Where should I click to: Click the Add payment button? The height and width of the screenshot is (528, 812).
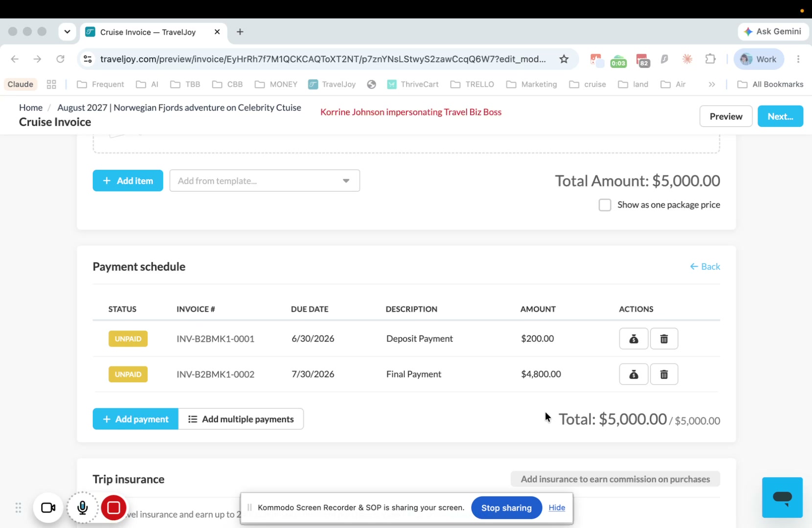(135, 419)
